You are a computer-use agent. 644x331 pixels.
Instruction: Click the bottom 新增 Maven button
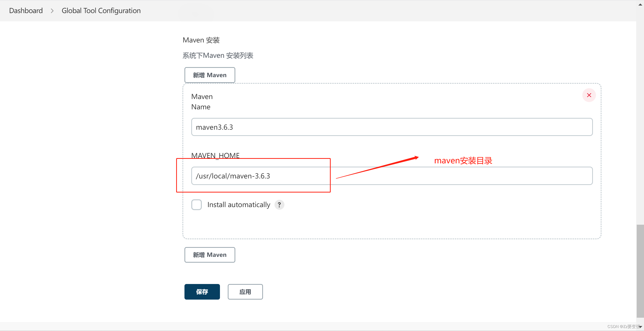pos(209,255)
